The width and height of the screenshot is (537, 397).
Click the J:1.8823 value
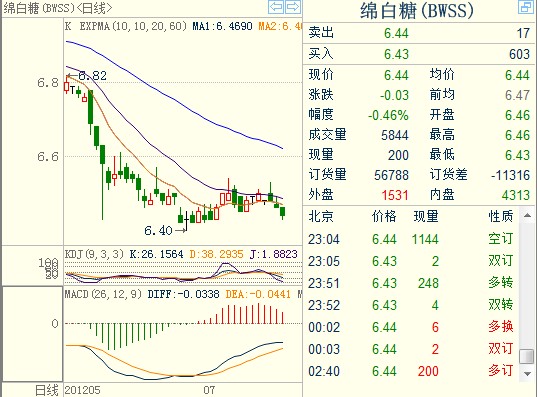tap(273, 254)
